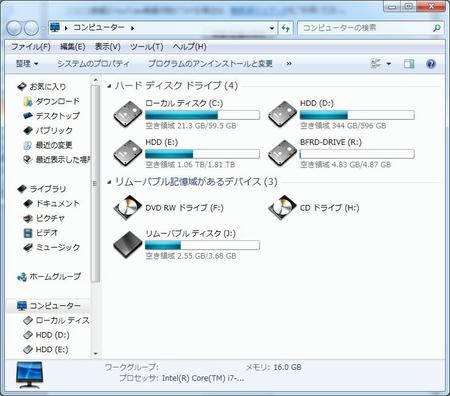450x396 pixels.
Task: Click the C: drive usage bar
Action: point(202,115)
